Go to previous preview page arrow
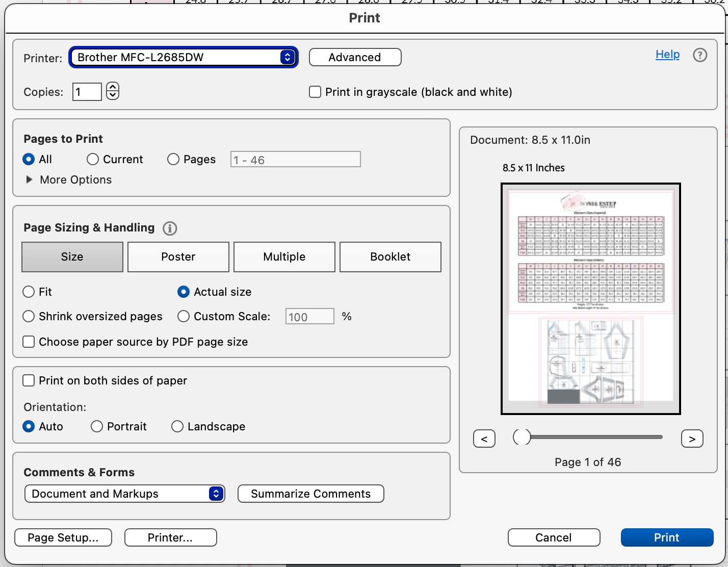Viewport: 728px width, 567px height. 484,439
